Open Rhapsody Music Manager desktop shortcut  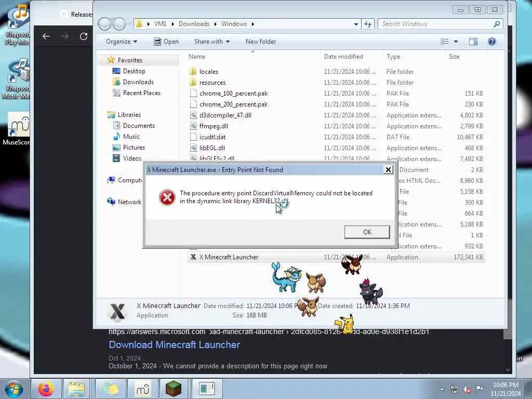pos(17,79)
